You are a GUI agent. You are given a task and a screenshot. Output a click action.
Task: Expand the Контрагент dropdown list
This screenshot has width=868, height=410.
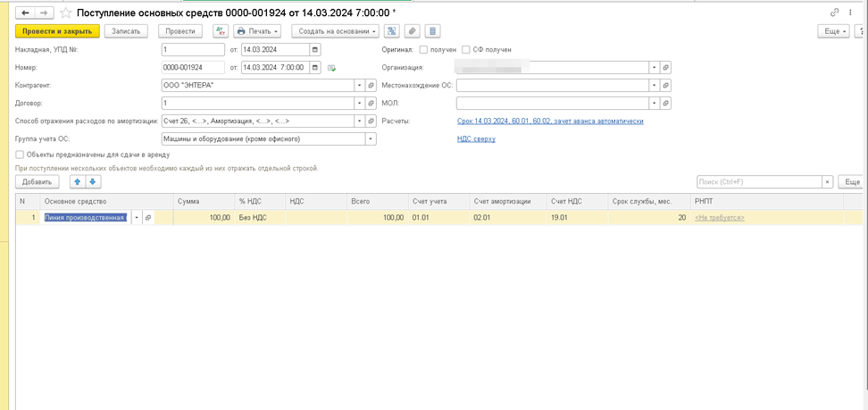point(360,86)
